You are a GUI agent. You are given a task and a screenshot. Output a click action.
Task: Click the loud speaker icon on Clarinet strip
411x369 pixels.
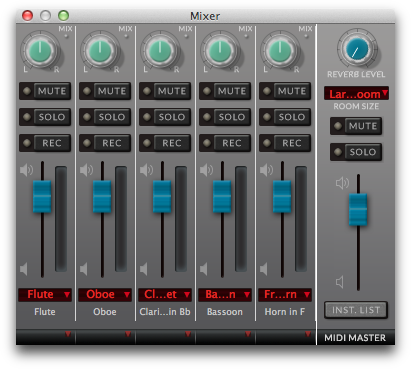click(146, 170)
